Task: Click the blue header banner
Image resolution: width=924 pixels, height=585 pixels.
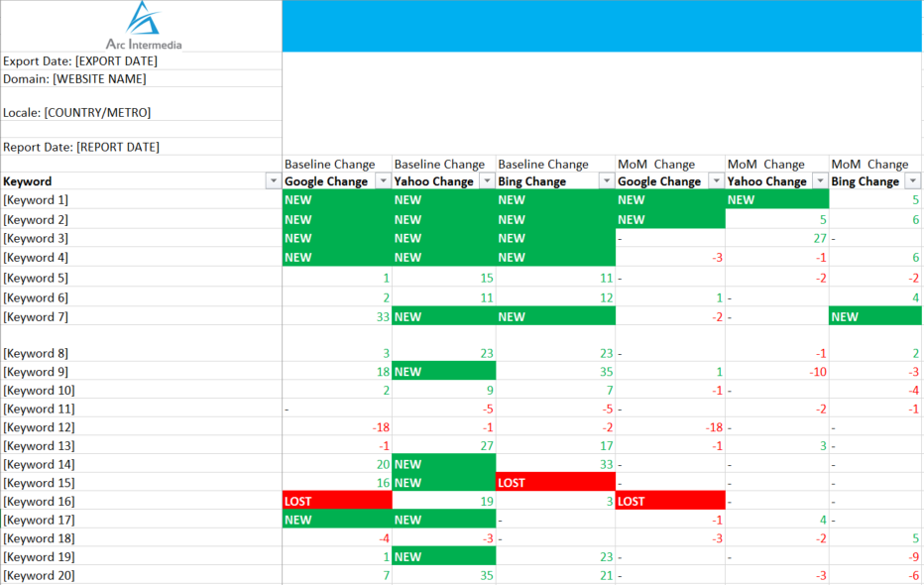Action: tap(602, 26)
